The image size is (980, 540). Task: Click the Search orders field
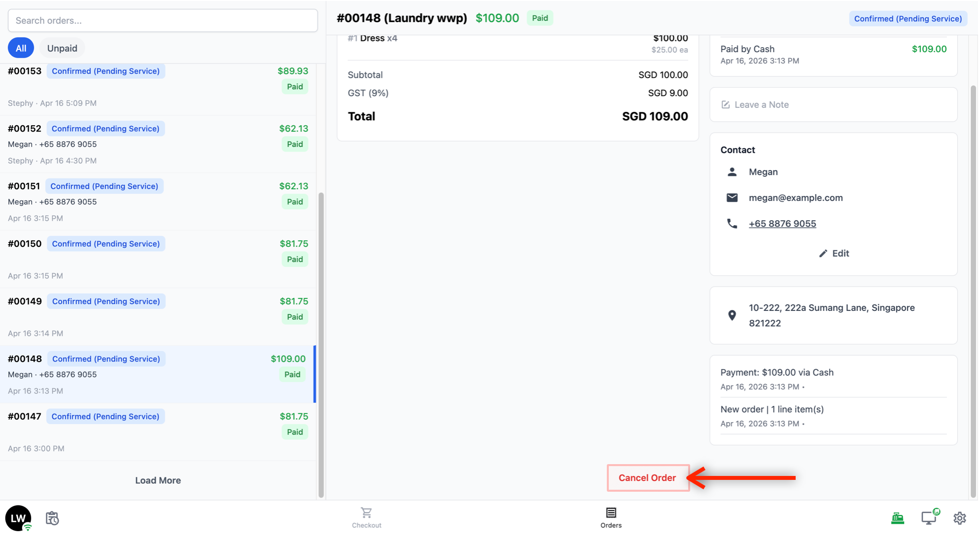(163, 21)
